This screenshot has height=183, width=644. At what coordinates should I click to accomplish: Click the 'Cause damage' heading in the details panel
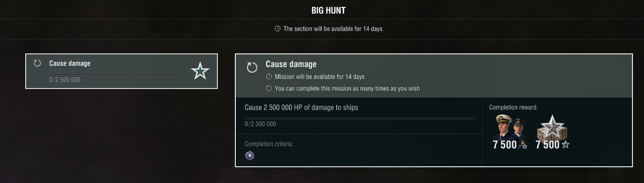point(291,64)
